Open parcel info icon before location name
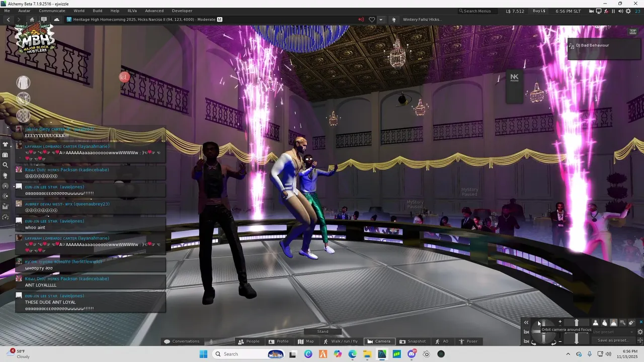Viewport: 644px width, 362px height. point(69,20)
